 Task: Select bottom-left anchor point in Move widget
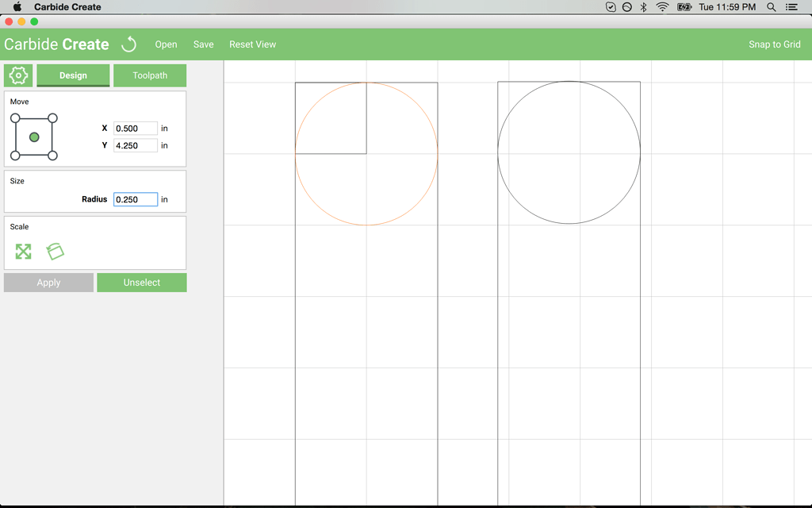click(15, 156)
